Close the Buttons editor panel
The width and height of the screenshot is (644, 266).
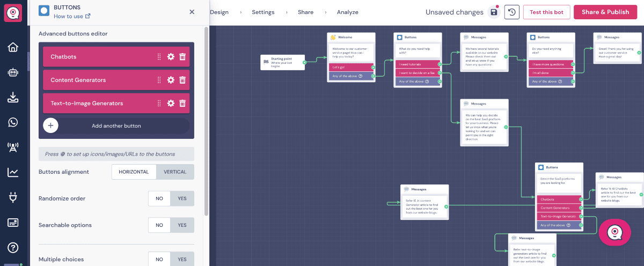pos(192,12)
